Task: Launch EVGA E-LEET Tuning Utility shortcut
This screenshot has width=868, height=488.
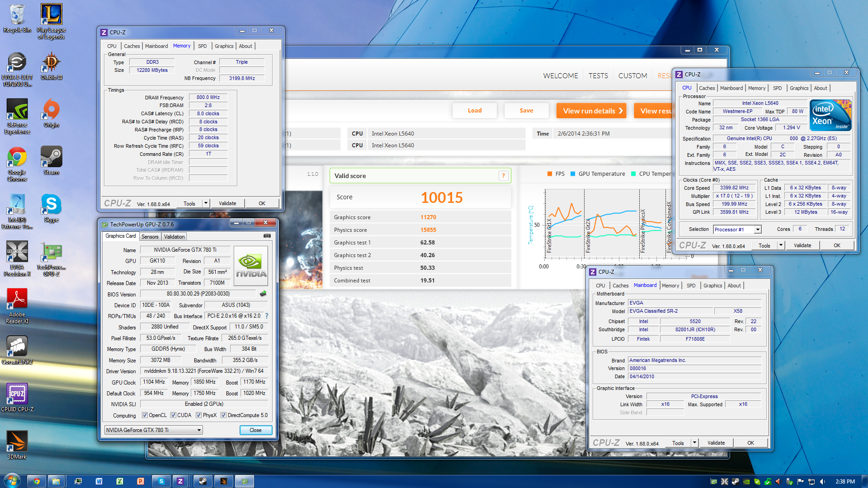Action: (17, 69)
